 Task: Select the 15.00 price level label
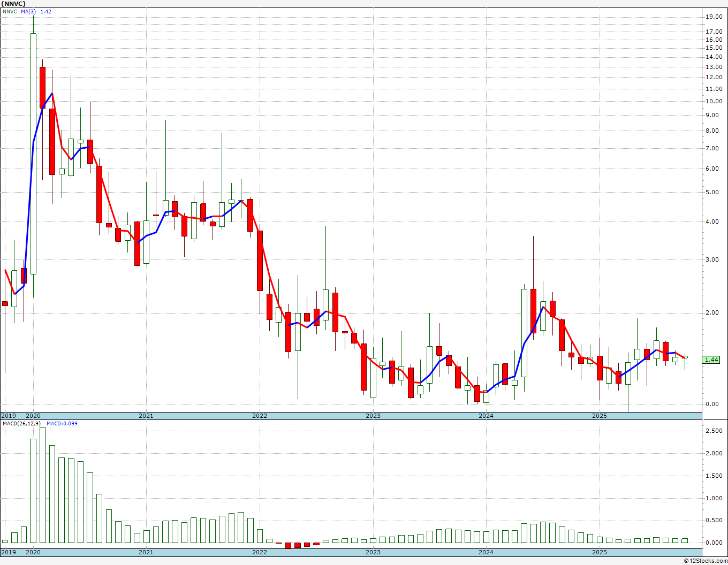pos(714,48)
